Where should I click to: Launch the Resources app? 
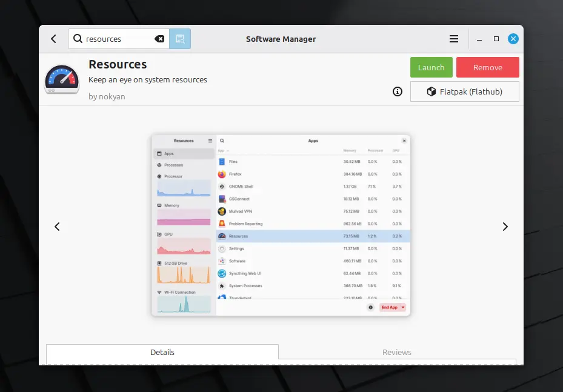tap(431, 67)
